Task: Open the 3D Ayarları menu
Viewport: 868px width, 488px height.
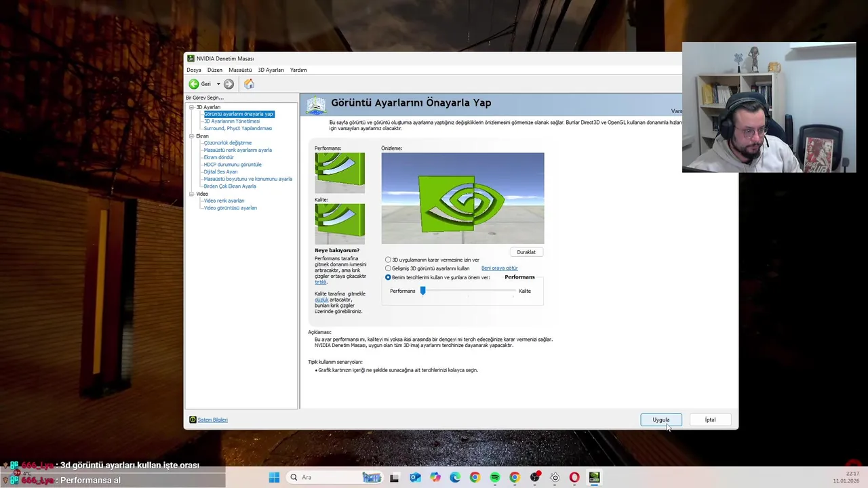Action: pyautogui.click(x=271, y=70)
